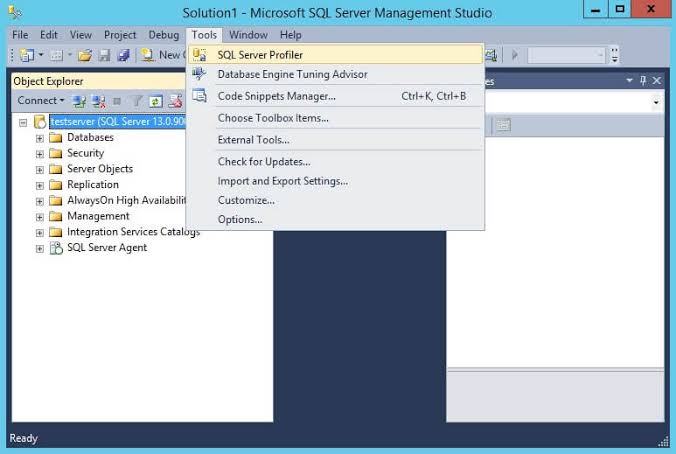Select Customize in Tools menu
This screenshot has height=454, width=676.
tap(335, 200)
